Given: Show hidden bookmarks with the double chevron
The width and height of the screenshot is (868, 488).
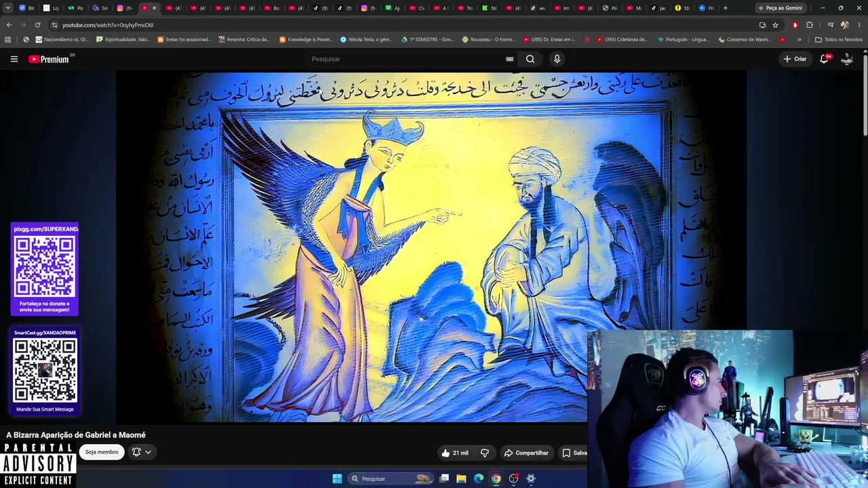Looking at the screenshot, I should click(799, 39).
